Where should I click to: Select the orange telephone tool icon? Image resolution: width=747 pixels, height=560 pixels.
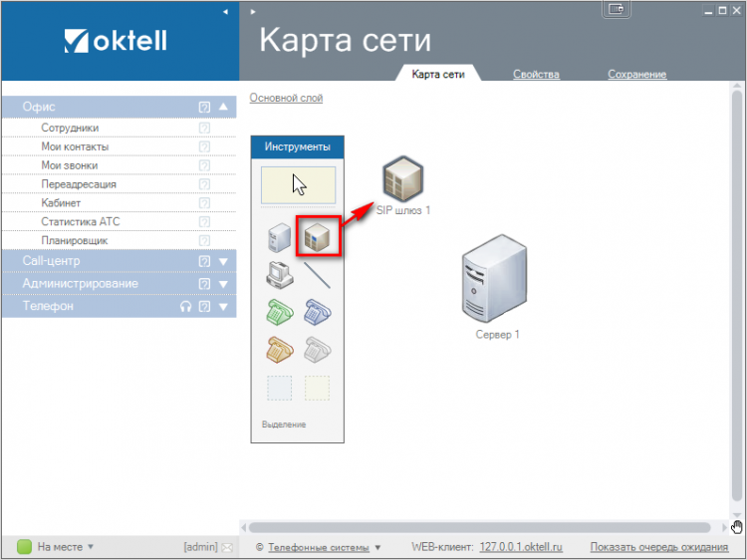280,349
